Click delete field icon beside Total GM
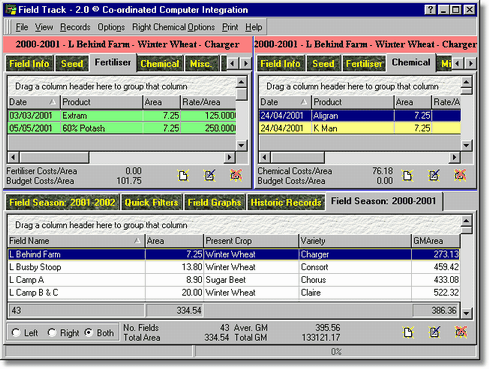This screenshot has width=489, height=369. point(461,332)
